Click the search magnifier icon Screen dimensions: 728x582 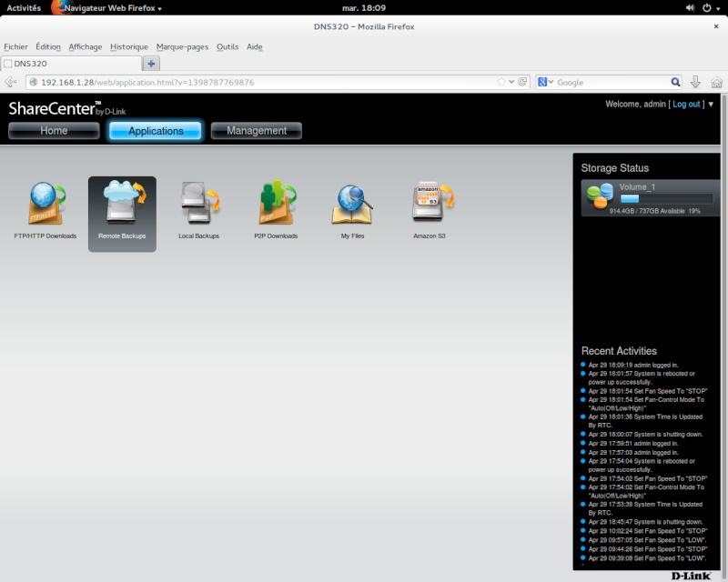(x=675, y=82)
